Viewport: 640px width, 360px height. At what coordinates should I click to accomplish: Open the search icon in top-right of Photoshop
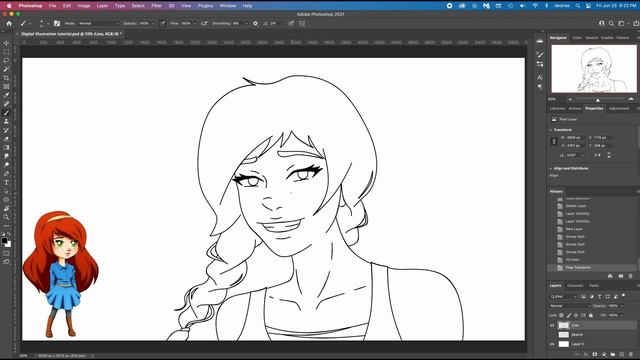pos(611,23)
